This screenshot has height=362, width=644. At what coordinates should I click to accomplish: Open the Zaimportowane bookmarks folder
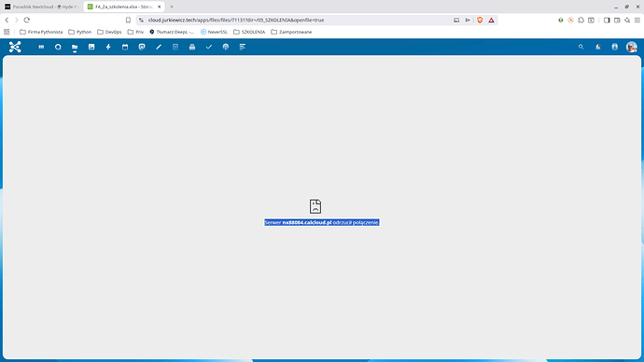point(291,32)
